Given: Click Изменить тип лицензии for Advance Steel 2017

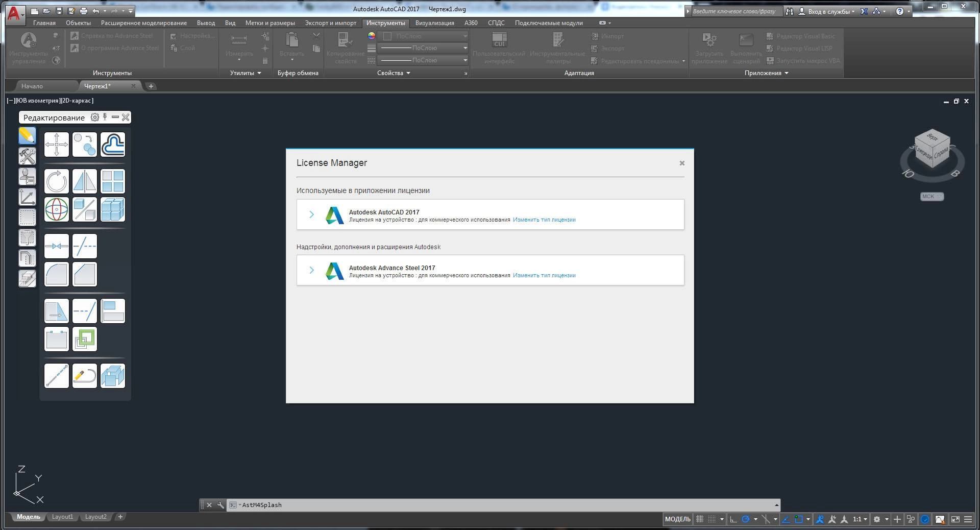Looking at the screenshot, I should pos(544,275).
